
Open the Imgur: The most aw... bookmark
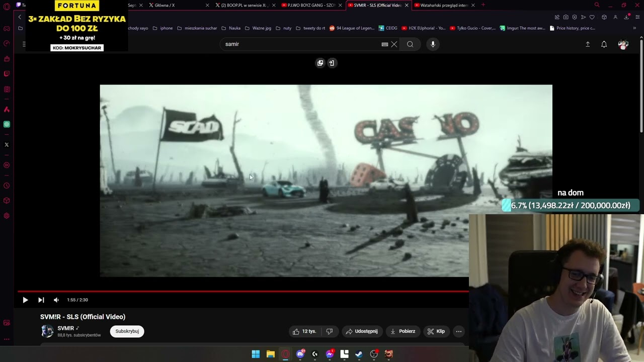coord(522,28)
